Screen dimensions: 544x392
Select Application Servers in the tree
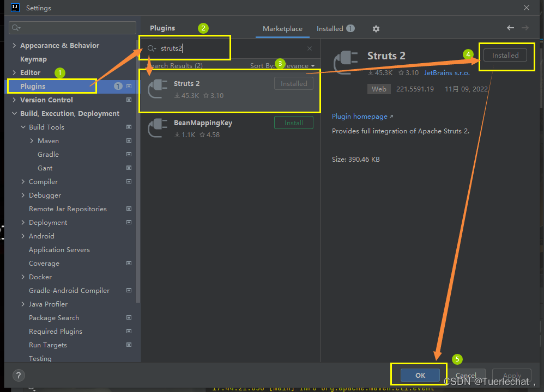pyautogui.click(x=59, y=249)
